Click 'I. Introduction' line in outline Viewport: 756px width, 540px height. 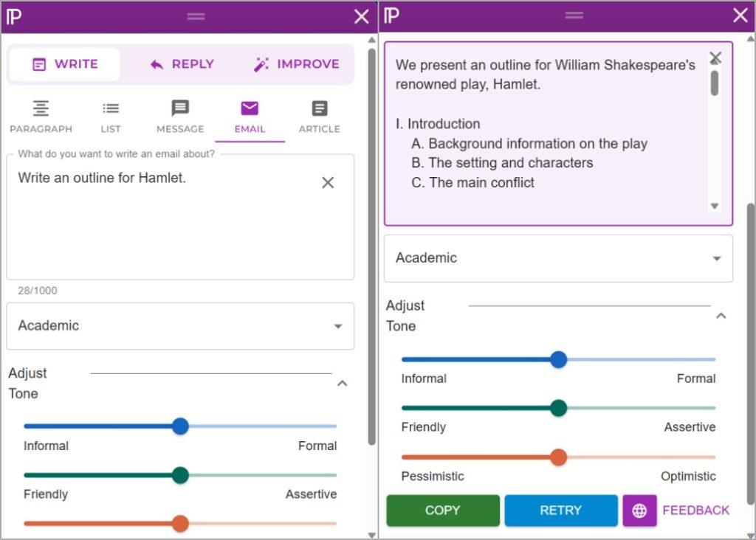point(438,124)
